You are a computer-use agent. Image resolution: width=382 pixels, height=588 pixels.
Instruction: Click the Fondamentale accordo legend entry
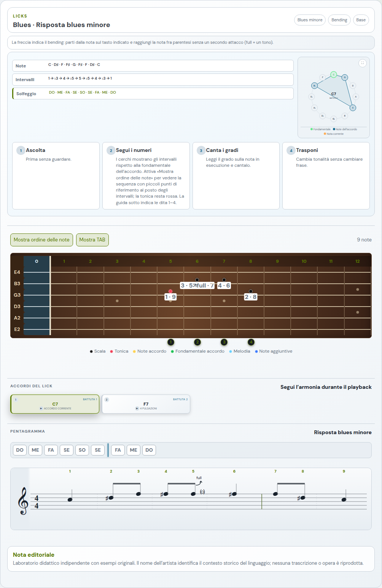point(197,352)
